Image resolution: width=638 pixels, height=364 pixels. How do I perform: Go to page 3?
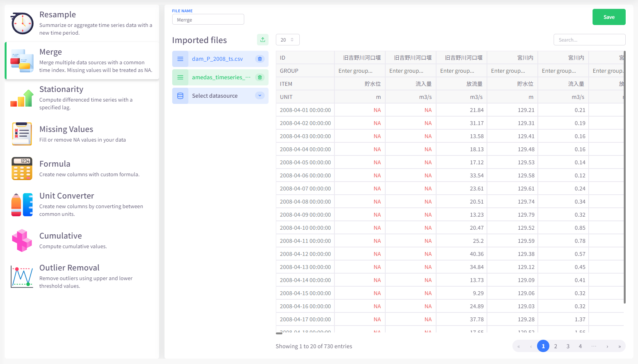click(568, 346)
